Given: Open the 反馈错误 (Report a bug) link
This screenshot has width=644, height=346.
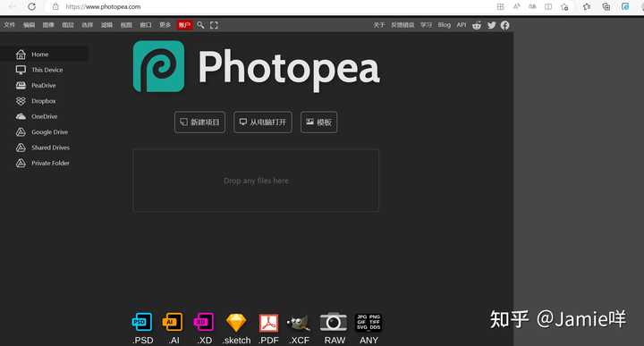Looking at the screenshot, I should click(x=402, y=25).
